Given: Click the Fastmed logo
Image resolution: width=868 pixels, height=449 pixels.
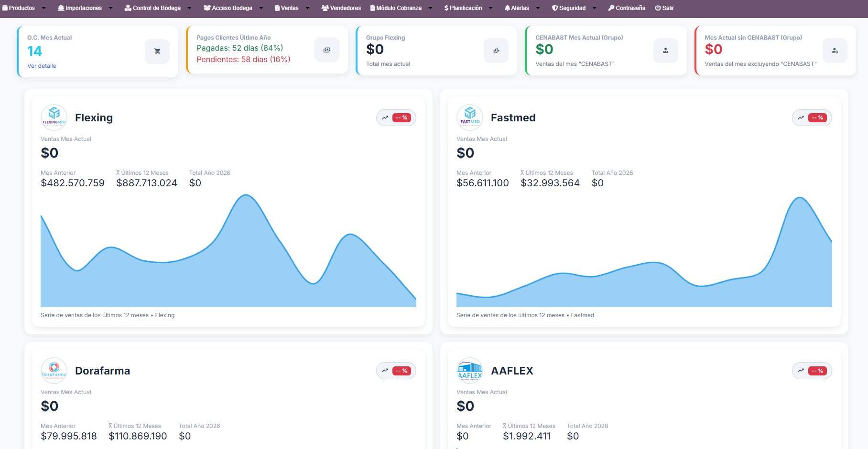Looking at the screenshot, I should pos(470,118).
